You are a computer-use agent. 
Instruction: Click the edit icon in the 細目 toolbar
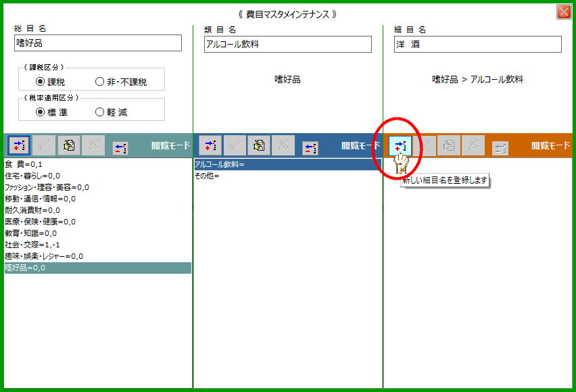[x=449, y=145]
